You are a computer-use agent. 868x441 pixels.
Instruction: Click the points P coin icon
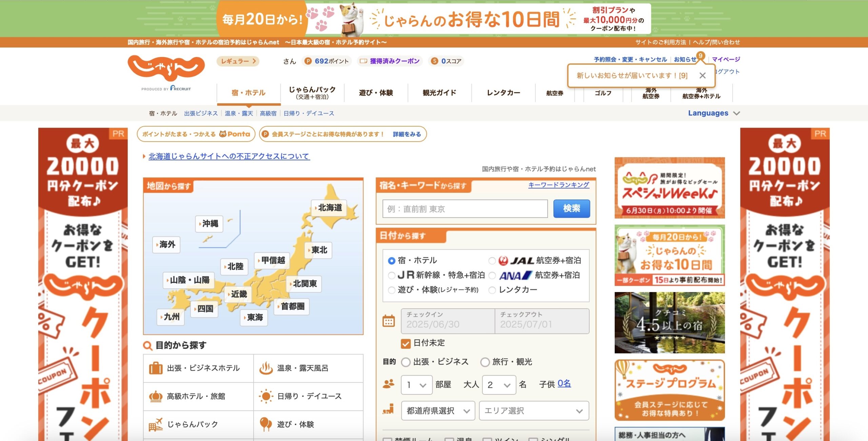[308, 61]
